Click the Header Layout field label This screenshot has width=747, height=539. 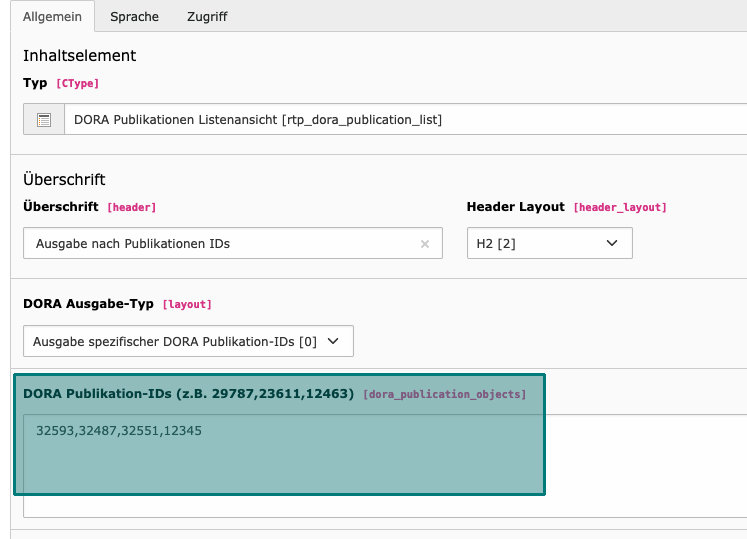point(515,207)
